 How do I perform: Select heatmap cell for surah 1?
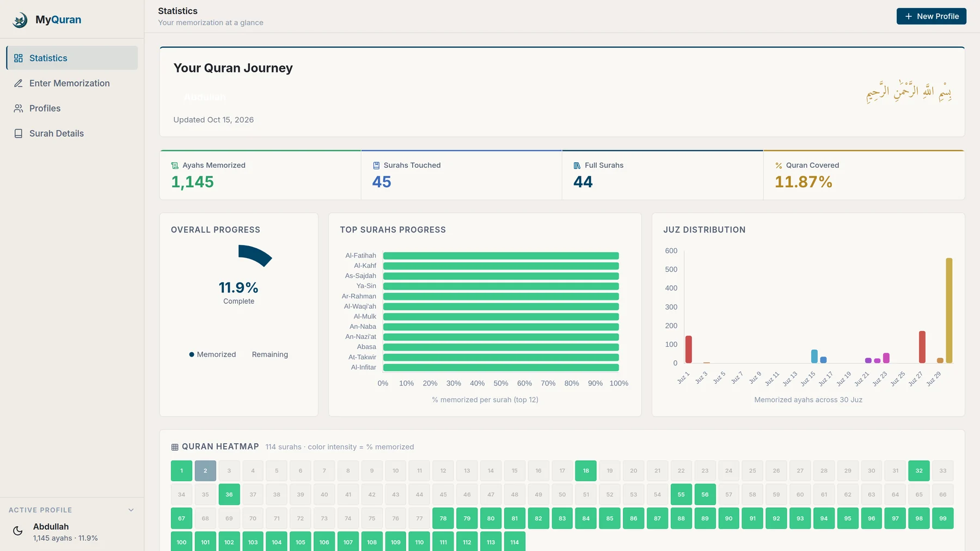181,471
